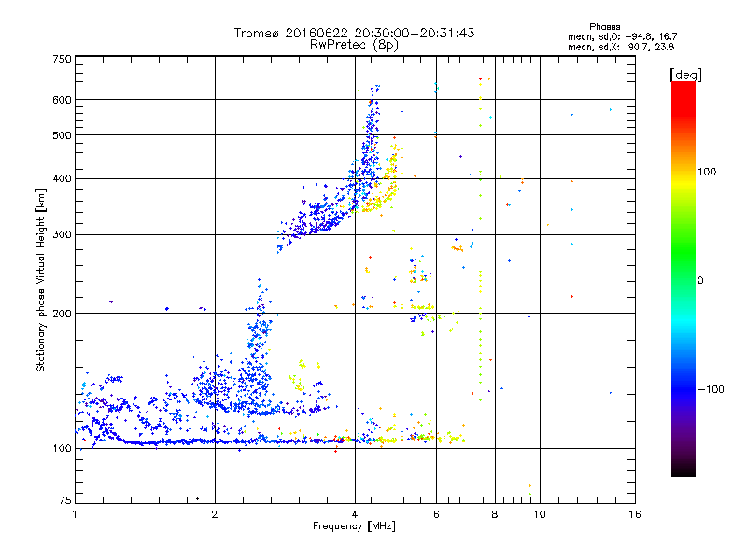Click the y-axis tick label "750"
This screenshot has width=747, height=560.
62,59
